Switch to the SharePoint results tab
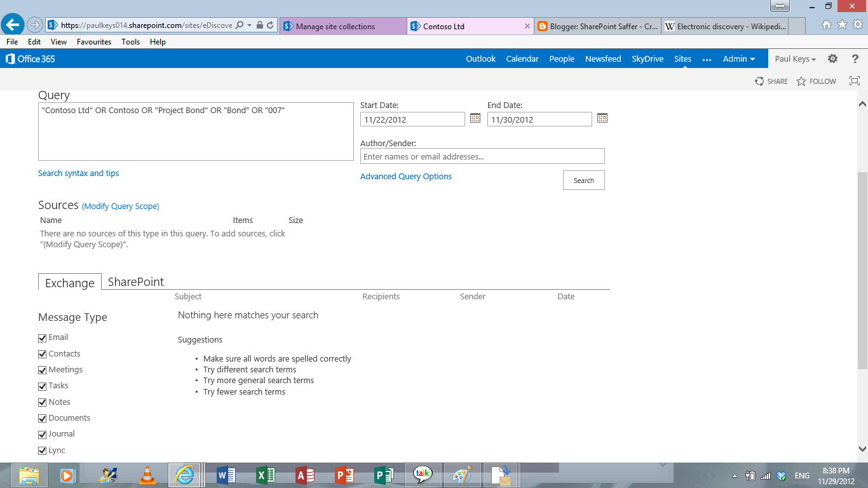868x488 pixels. [x=135, y=281]
